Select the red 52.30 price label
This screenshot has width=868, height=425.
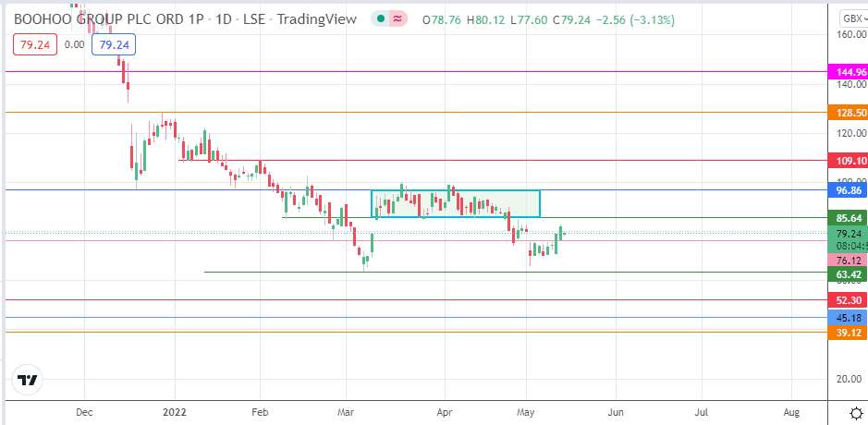tap(847, 300)
